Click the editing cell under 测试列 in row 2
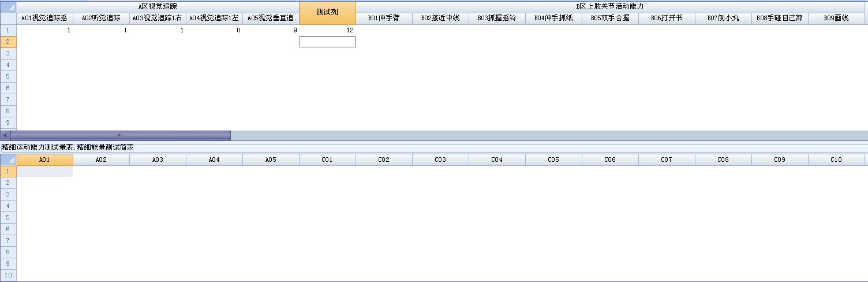 [x=327, y=42]
